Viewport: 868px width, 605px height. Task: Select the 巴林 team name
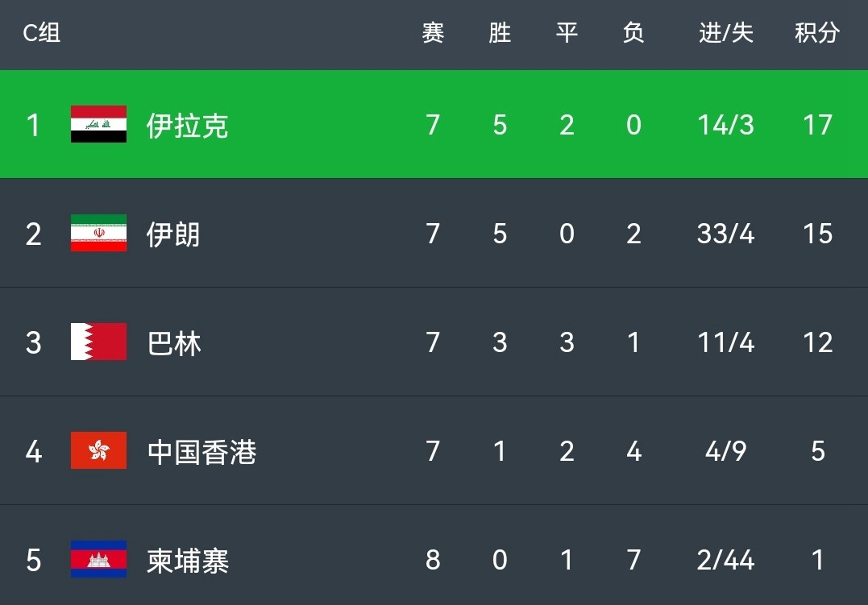tap(174, 342)
